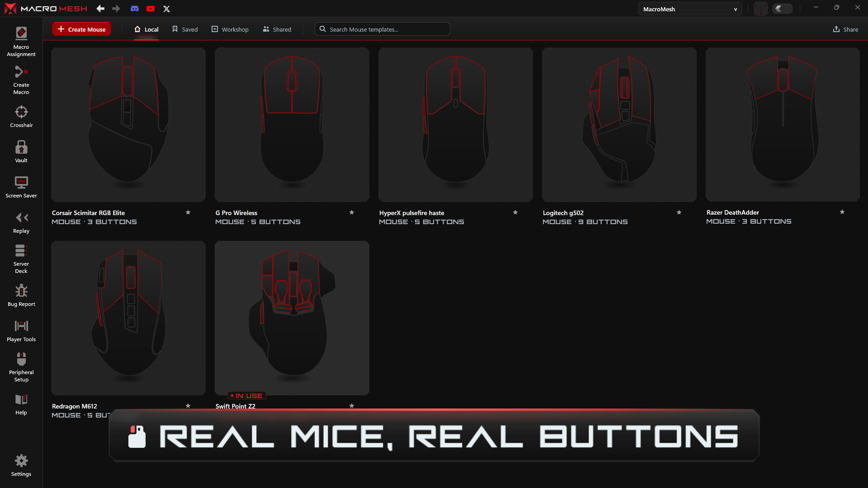Select G Pro Wireless mouse thumbnail

[292, 125]
